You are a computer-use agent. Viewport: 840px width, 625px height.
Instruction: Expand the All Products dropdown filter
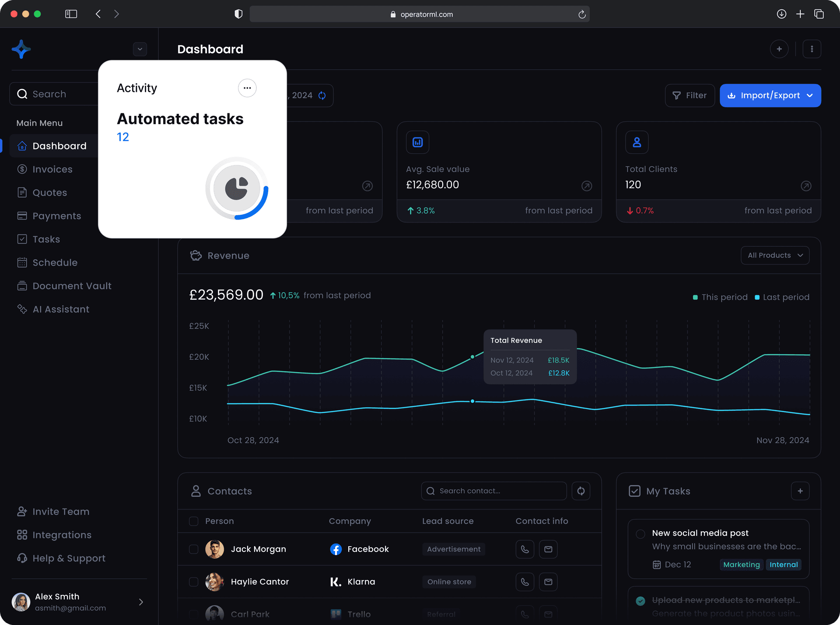[776, 255]
